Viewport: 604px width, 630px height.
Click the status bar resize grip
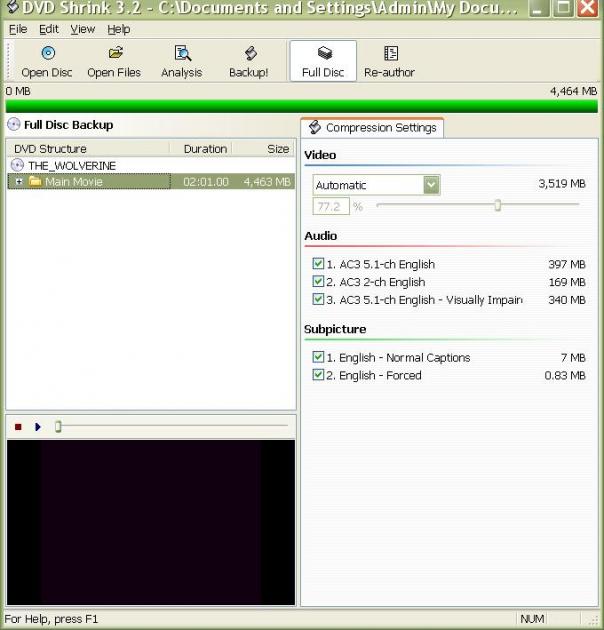[x=592, y=620]
